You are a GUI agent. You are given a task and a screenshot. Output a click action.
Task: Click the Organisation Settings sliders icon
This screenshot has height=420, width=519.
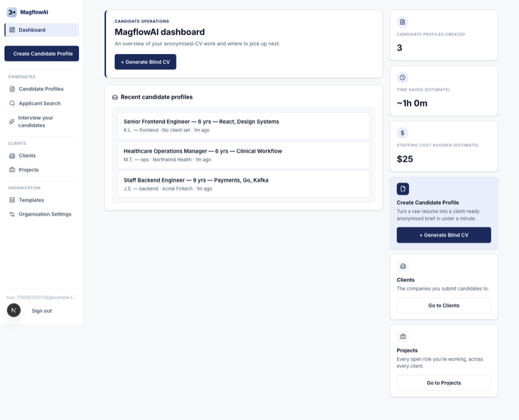coord(12,214)
